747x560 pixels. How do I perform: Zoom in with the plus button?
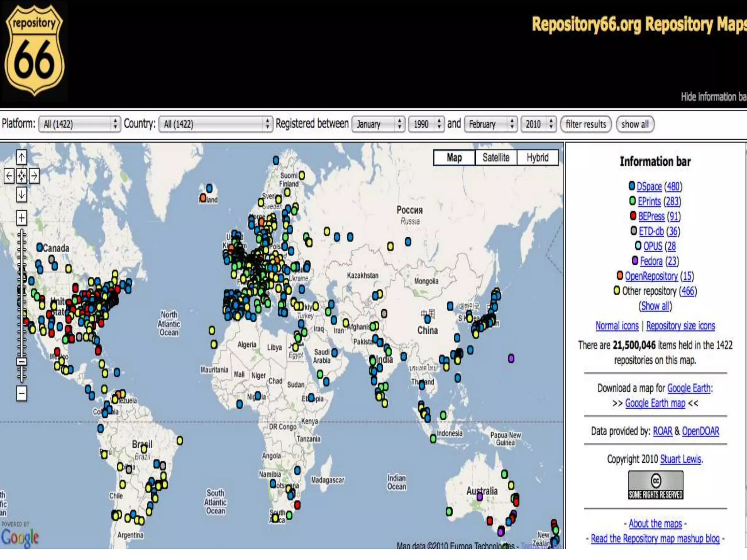pos(22,218)
